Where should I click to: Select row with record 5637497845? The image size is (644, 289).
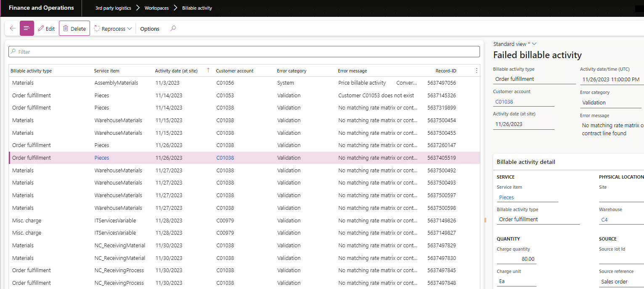pyautogui.click(x=244, y=270)
